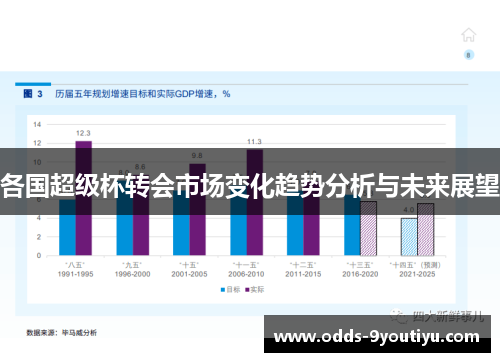Click the 图 3 figure caption
500x362 pixels.
pyautogui.click(x=33, y=94)
